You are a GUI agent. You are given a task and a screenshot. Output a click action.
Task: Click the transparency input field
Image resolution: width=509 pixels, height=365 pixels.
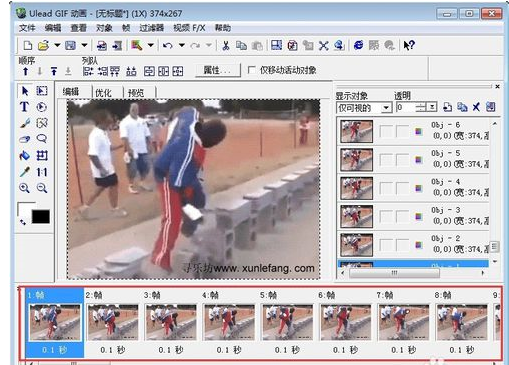406,107
